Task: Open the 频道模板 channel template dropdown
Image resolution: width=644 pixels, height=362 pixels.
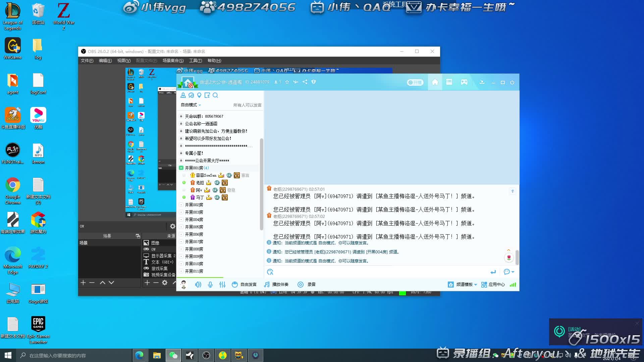Action: [x=462, y=285]
